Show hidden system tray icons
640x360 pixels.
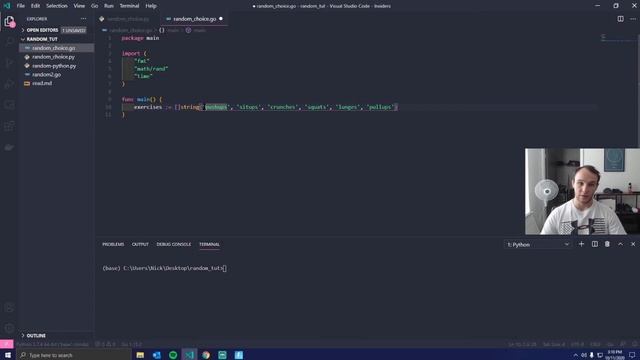click(x=576, y=355)
